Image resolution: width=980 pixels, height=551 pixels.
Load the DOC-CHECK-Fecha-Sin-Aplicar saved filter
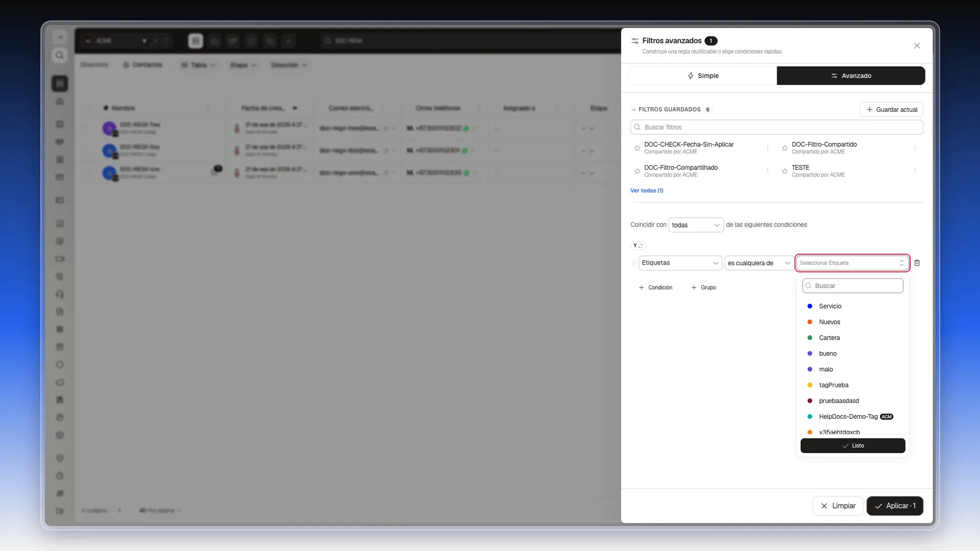(x=689, y=148)
